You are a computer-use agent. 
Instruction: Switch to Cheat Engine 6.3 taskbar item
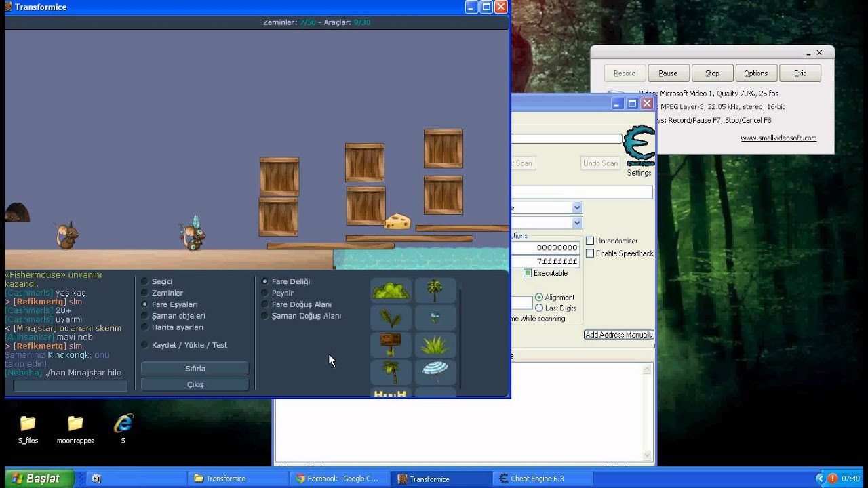coord(542,479)
